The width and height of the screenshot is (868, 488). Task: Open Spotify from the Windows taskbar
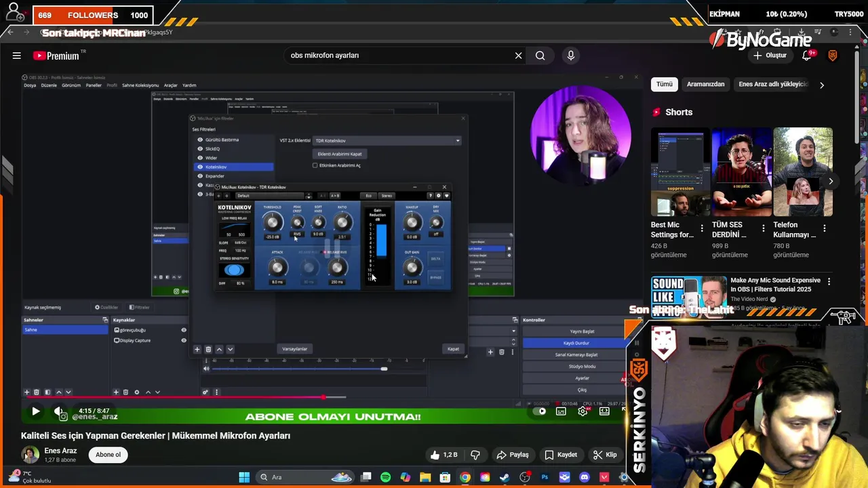click(x=386, y=477)
